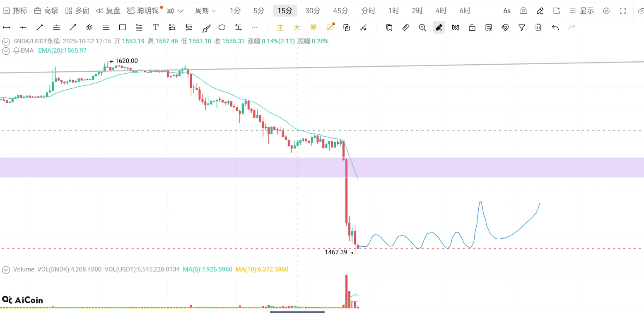Toggle hide-candlesticks icon in toolbar

click(456, 28)
